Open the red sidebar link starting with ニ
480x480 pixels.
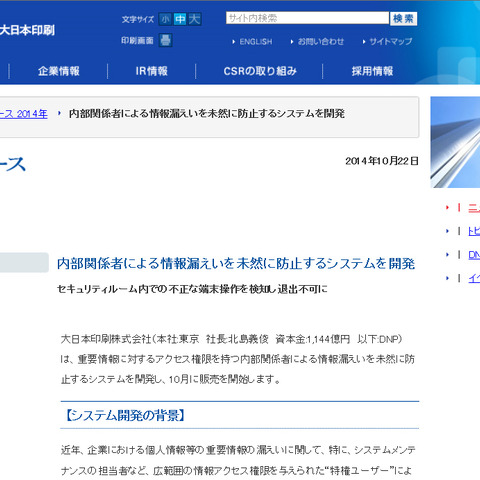(474, 208)
